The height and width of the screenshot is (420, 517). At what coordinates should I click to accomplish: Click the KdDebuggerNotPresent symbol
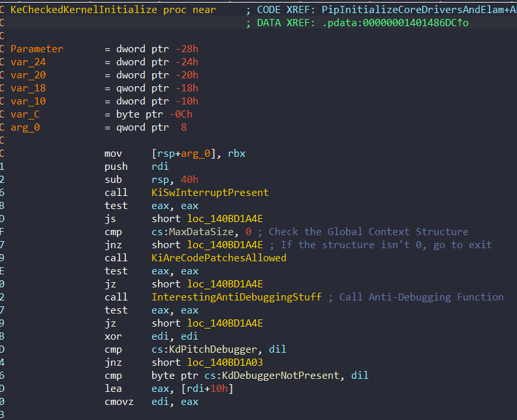(x=281, y=376)
